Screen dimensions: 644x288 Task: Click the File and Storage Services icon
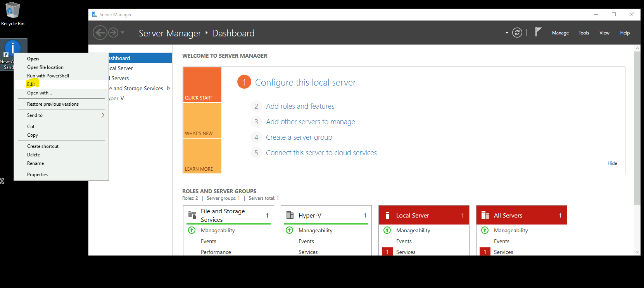[x=192, y=215]
